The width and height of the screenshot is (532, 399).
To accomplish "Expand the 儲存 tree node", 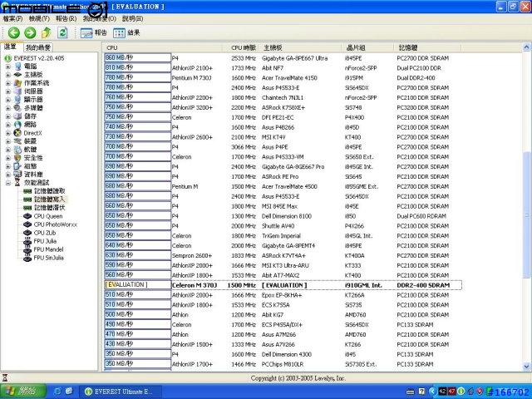I will (7, 116).
